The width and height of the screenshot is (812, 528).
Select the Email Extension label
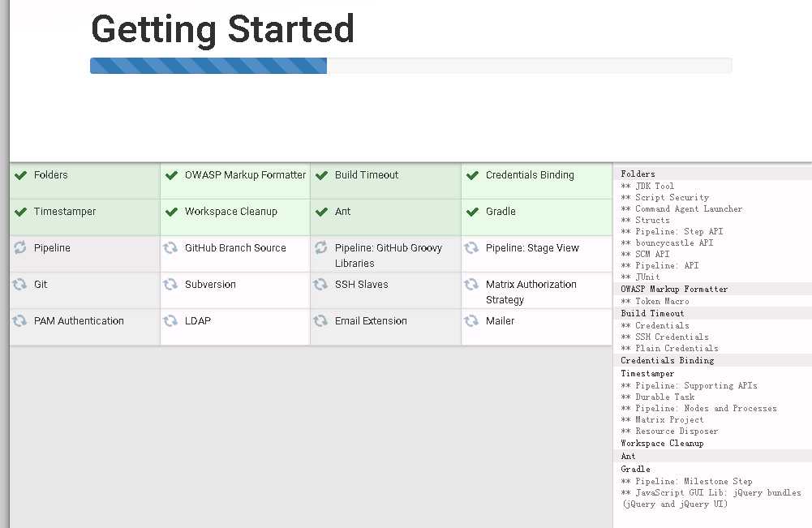[371, 321]
